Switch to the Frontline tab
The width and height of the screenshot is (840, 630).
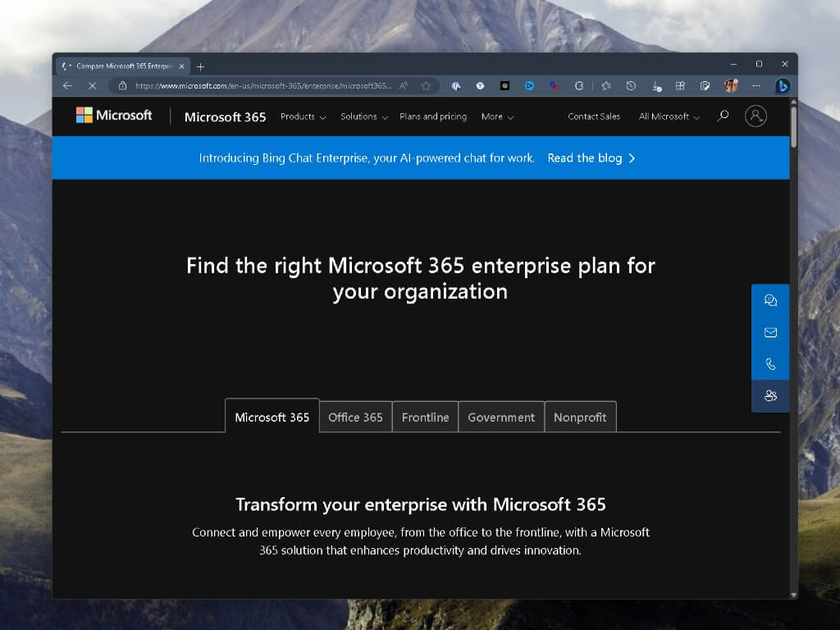(x=426, y=417)
